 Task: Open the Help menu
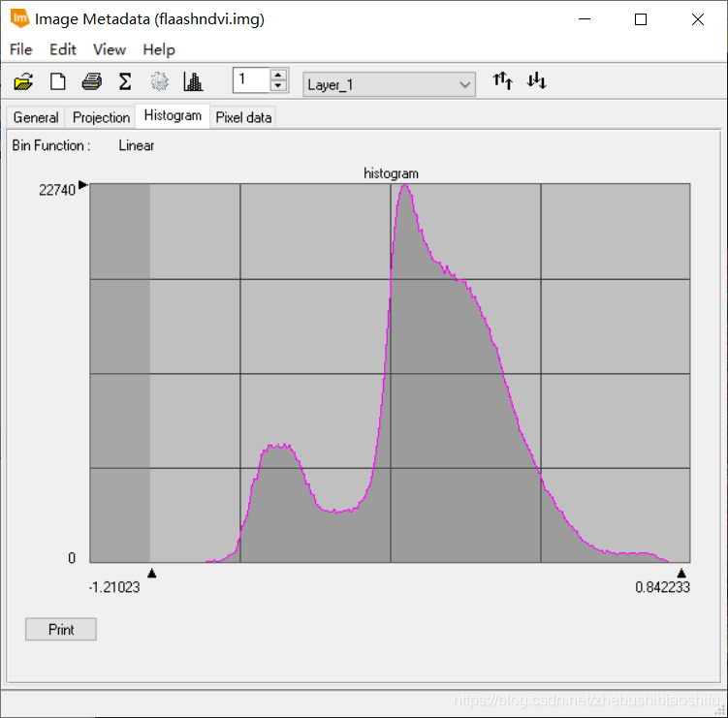pyautogui.click(x=159, y=49)
